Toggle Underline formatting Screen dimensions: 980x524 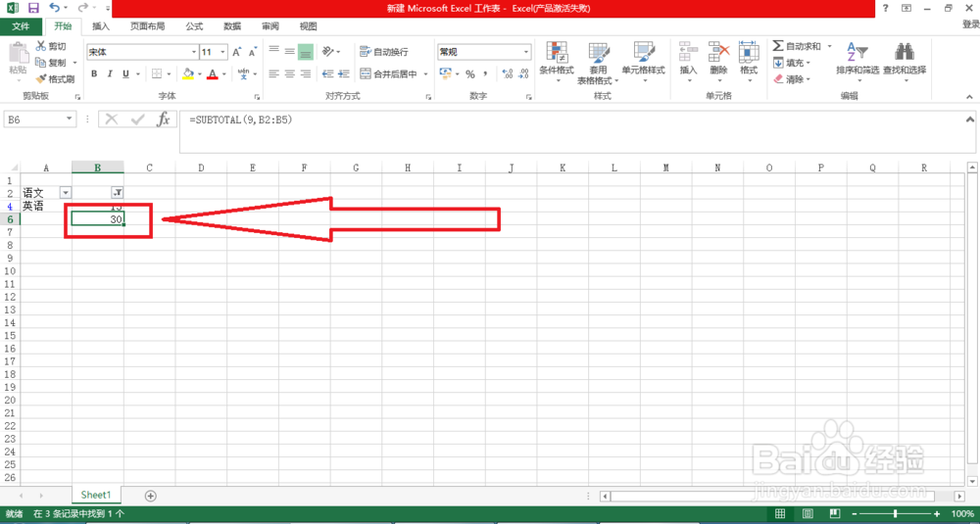pyautogui.click(x=125, y=73)
